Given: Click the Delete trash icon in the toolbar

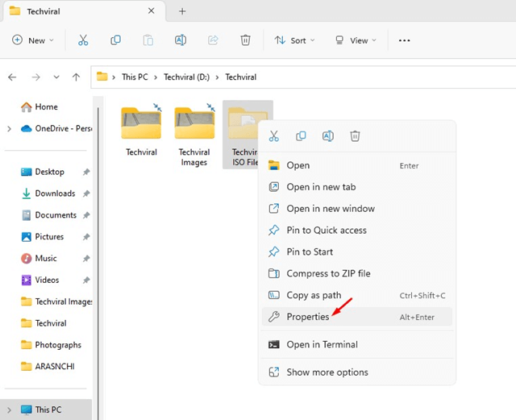Looking at the screenshot, I should click(245, 40).
